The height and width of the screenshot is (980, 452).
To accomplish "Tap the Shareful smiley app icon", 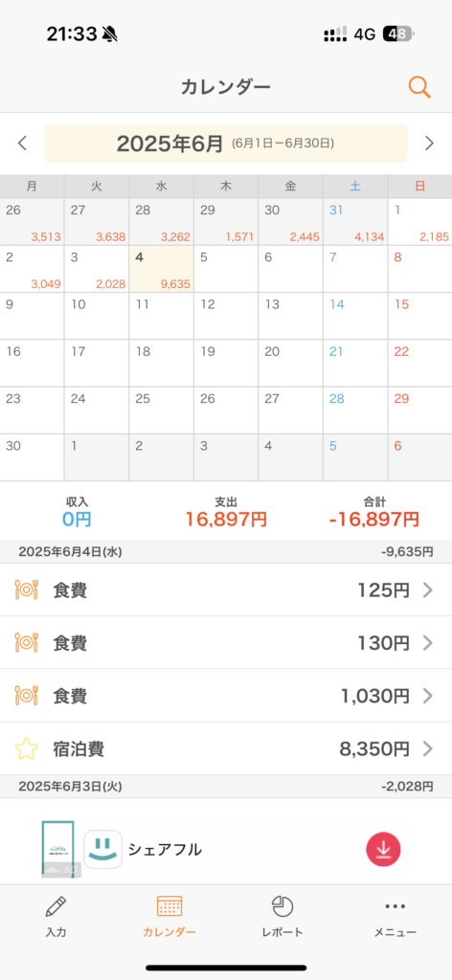I will tap(102, 850).
